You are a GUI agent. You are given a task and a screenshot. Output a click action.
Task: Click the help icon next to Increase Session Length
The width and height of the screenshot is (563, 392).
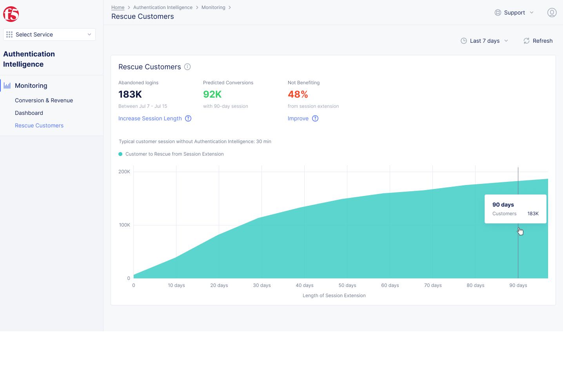pos(188,118)
